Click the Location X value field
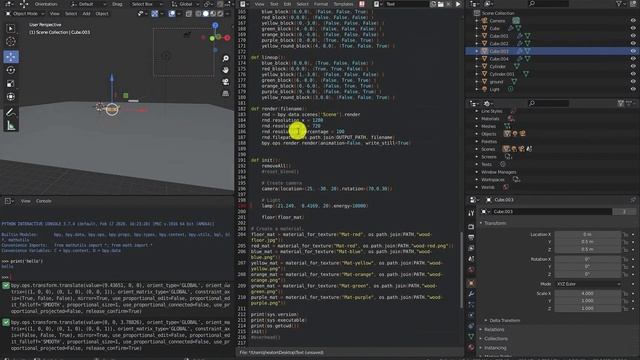Screen dimensions: 640x360 (x=588, y=234)
